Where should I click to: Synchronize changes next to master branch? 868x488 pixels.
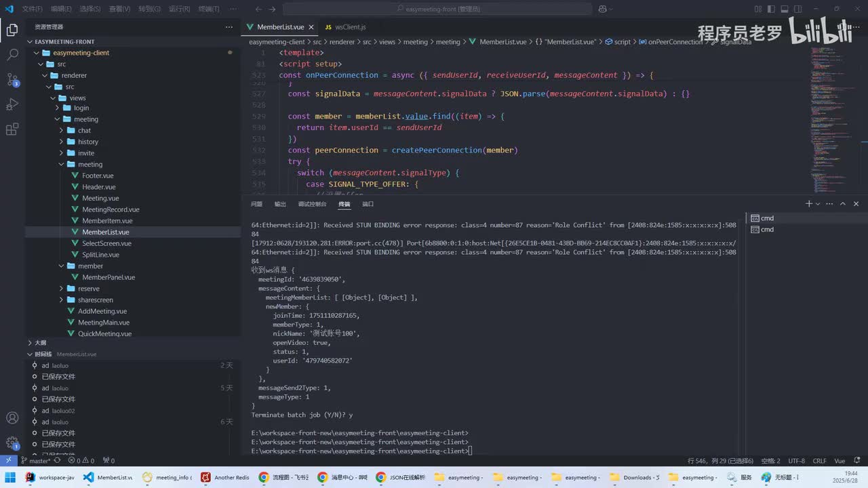click(57, 461)
